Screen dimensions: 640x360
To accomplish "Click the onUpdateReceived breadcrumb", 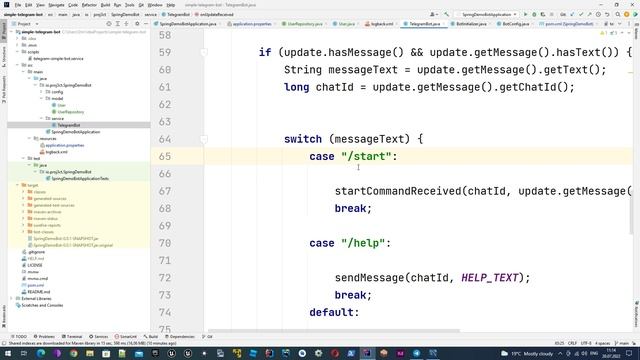I will point(215,14).
